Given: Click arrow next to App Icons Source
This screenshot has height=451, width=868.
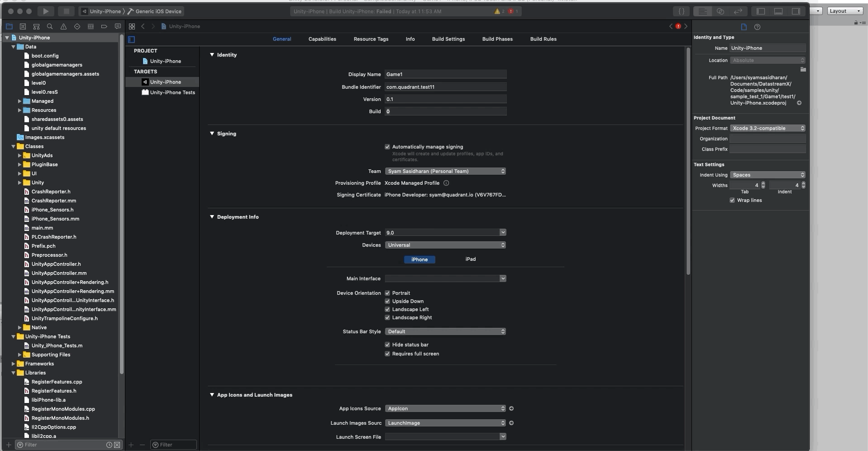Looking at the screenshot, I should [x=511, y=408].
